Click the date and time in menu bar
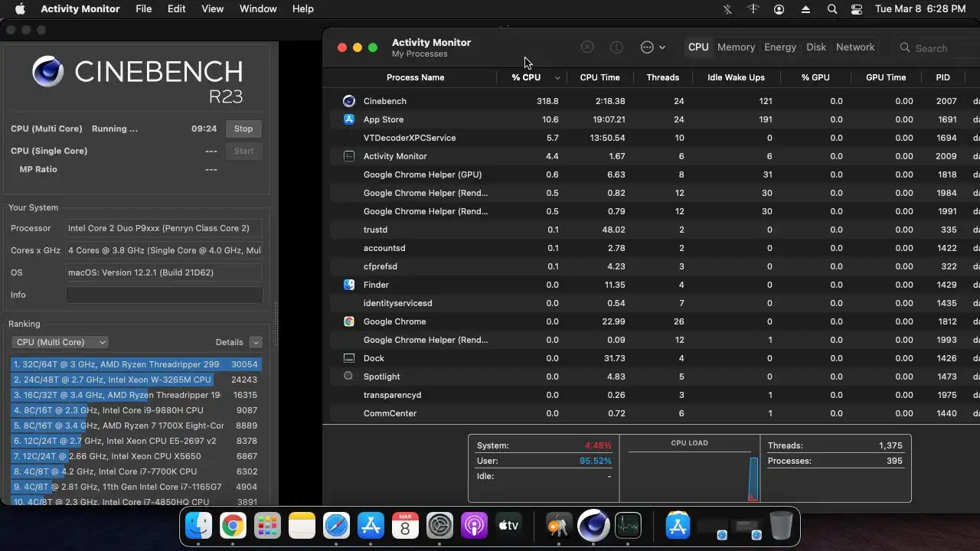980x551 pixels. [x=920, y=9]
